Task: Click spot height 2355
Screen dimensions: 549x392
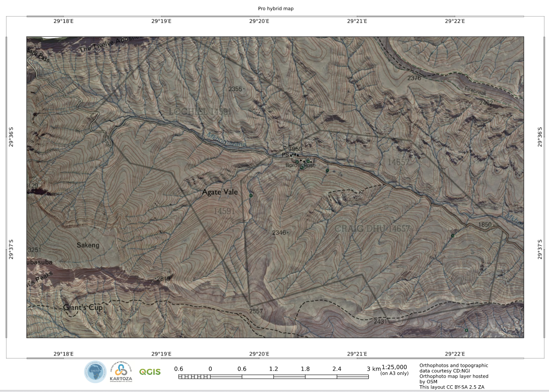Action: pyautogui.click(x=235, y=89)
